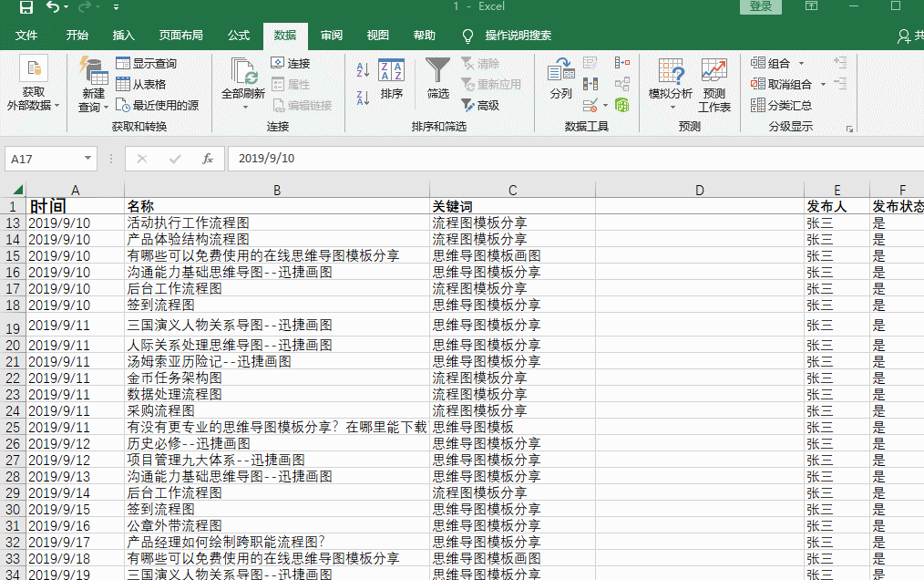Image resolution: width=924 pixels, height=580 pixels.
Task: Click cell 金币任务架构图
Action: 277,378
